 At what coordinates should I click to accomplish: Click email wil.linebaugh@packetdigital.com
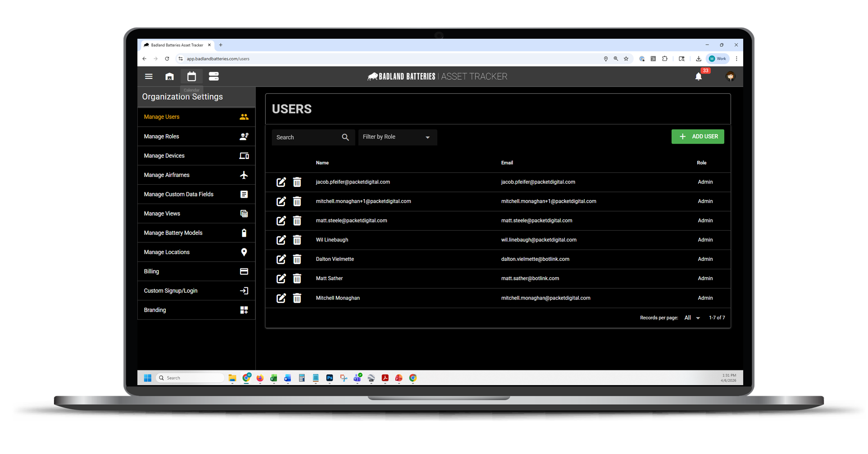coord(539,240)
